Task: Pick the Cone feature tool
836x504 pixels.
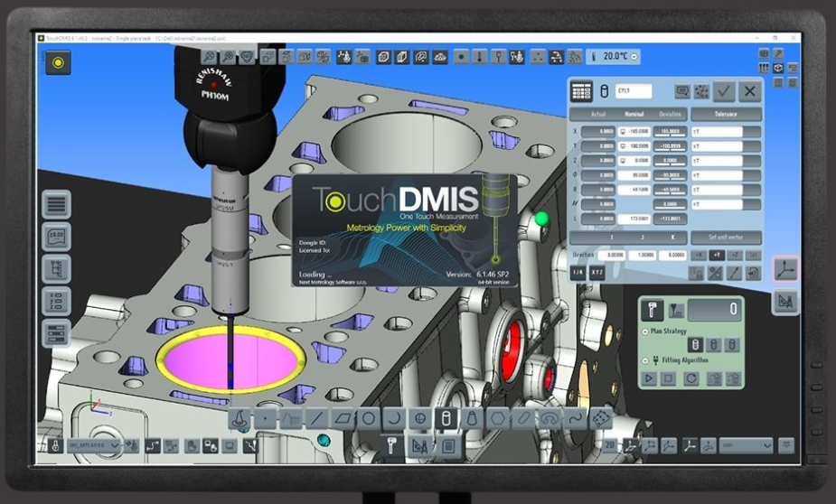Action: click(x=471, y=419)
